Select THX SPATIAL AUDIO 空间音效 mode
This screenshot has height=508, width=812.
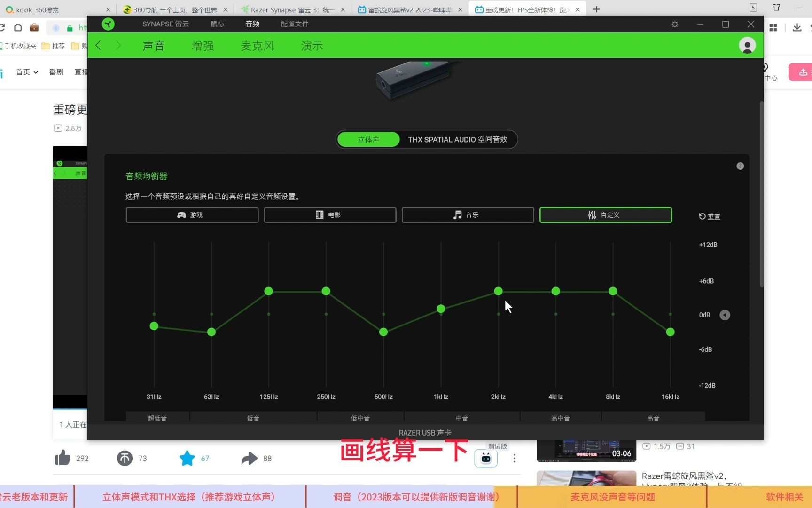coord(457,140)
